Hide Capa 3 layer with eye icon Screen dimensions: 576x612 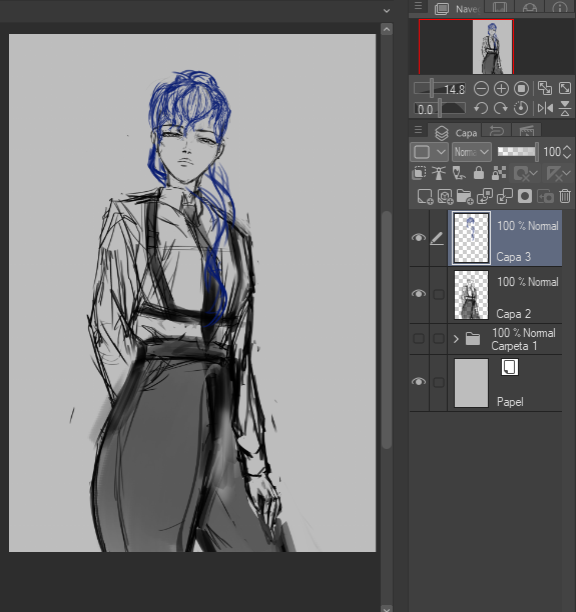pos(419,238)
